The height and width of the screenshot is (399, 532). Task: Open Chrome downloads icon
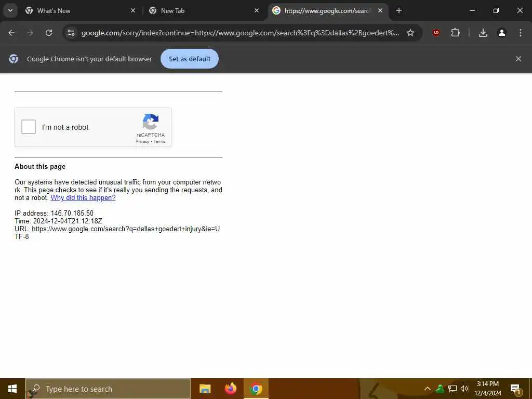pos(483,33)
